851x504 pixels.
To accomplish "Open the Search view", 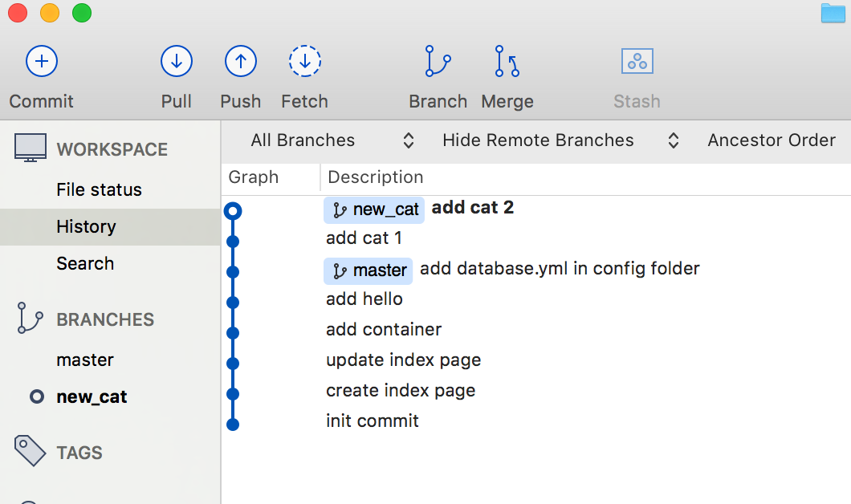I will coord(85,263).
